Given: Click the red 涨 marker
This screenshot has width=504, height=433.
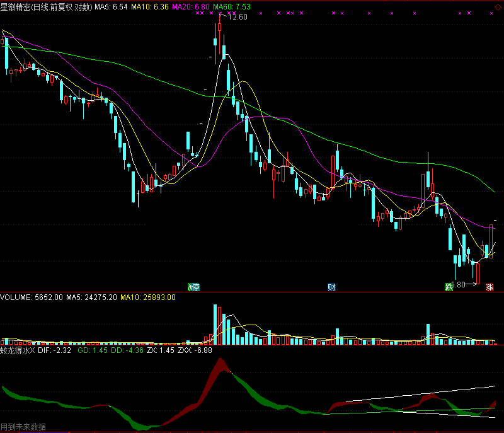Looking at the screenshot, I should pos(490,287).
